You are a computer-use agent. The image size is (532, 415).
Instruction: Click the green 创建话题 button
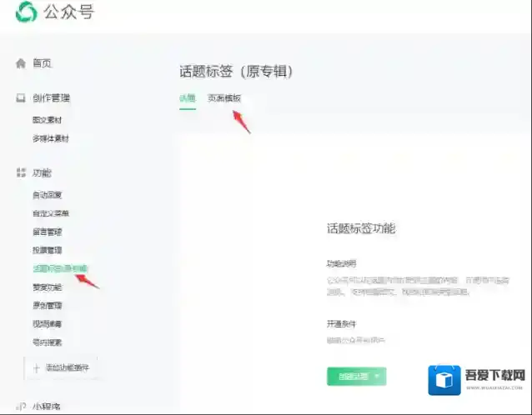[x=357, y=377]
